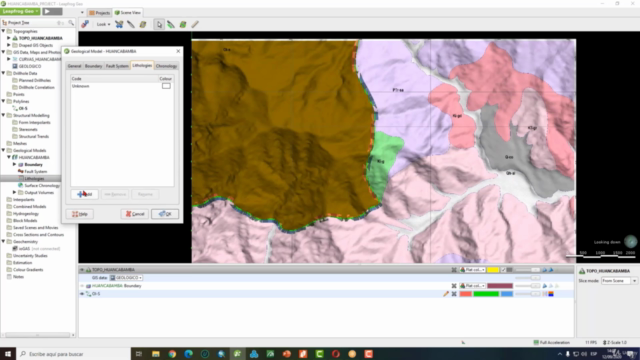Screen dimensions: 640x360
Task: Click the Project Tree search magnifier
Action: point(71,23)
